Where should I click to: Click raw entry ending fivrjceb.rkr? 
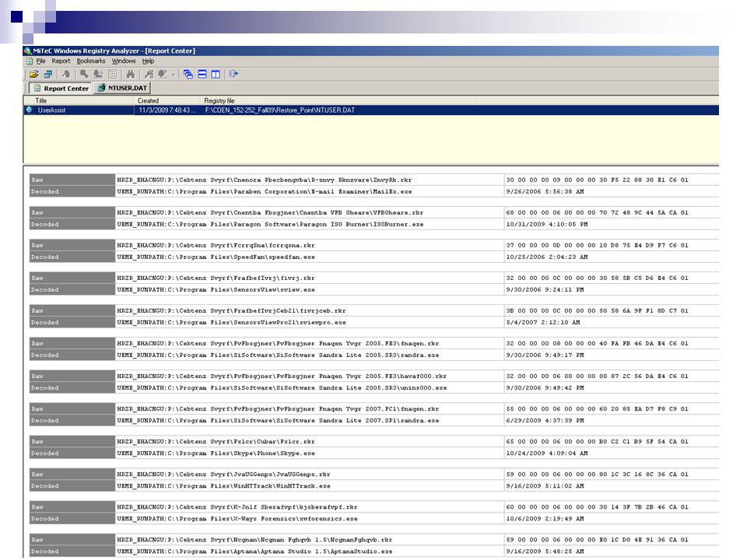pos(232,311)
